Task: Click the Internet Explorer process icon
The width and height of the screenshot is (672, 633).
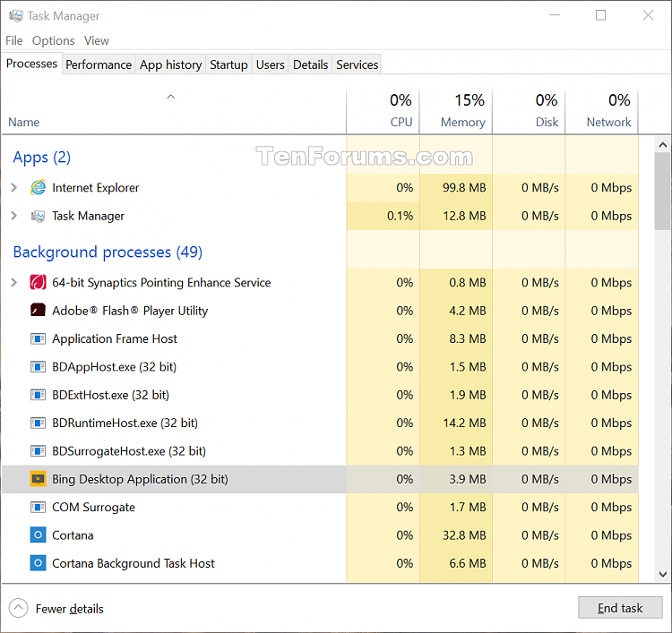Action: point(39,188)
